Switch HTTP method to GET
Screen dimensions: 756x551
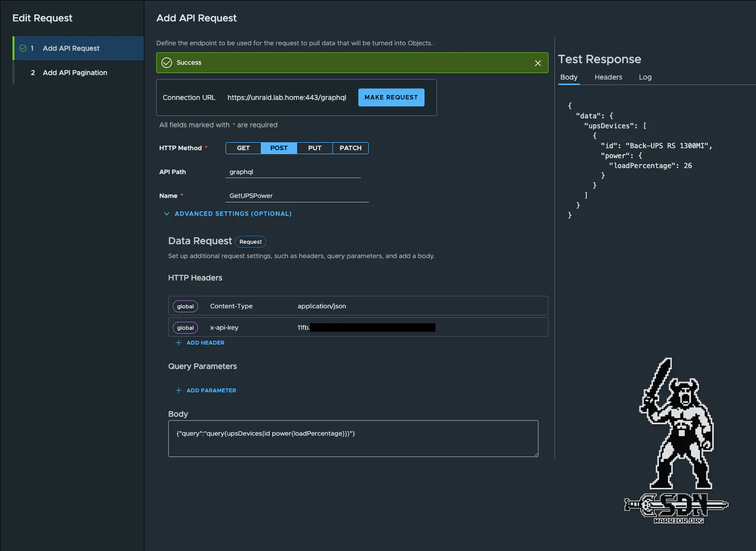click(243, 148)
